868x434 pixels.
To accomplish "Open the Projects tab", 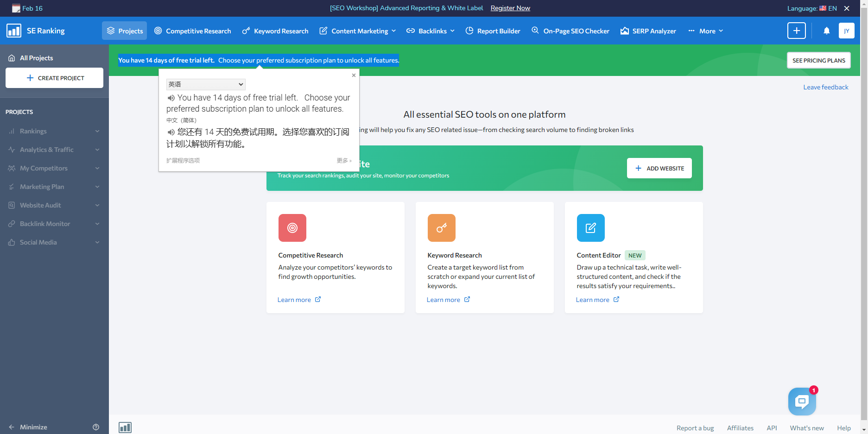I will click(x=124, y=31).
